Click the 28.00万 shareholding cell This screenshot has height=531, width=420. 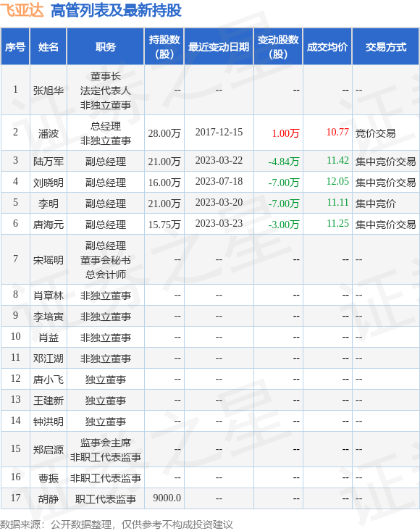164,133
